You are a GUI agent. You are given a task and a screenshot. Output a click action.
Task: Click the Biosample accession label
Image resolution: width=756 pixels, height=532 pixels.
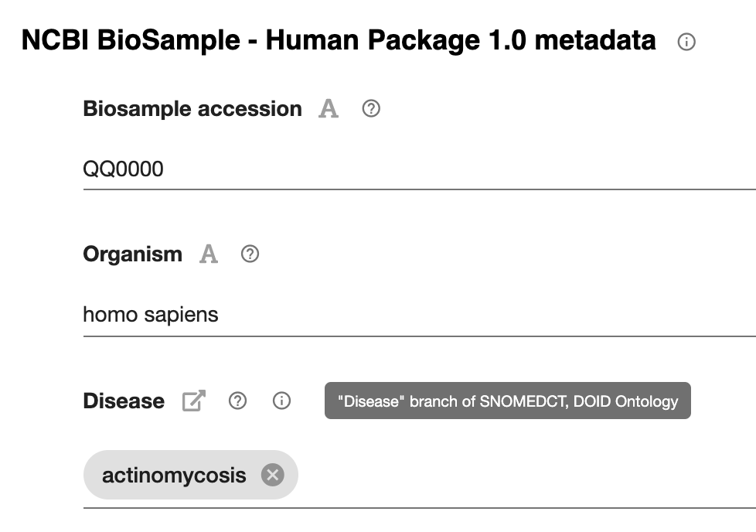coord(192,109)
